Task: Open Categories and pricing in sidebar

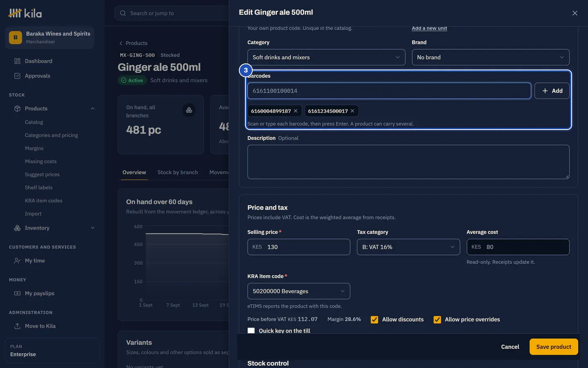Action: 51,135
